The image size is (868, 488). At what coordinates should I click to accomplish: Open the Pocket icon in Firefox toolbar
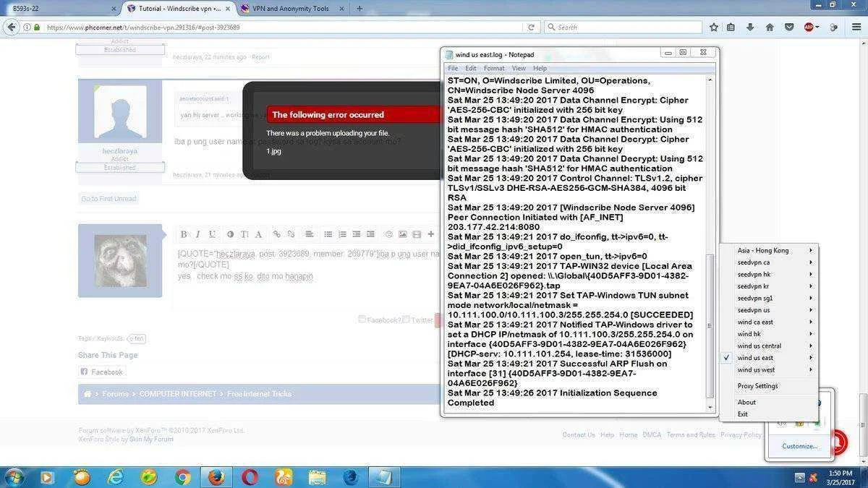click(789, 27)
